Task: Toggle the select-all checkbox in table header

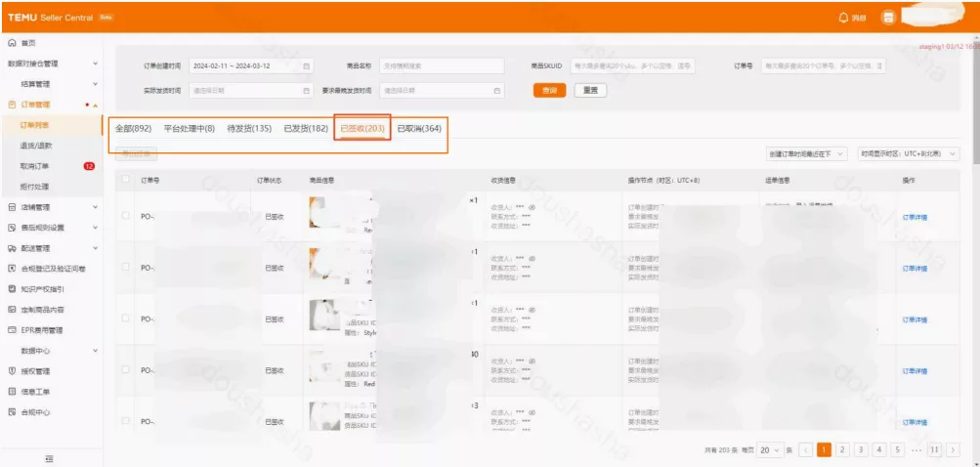Action: (126, 180)
